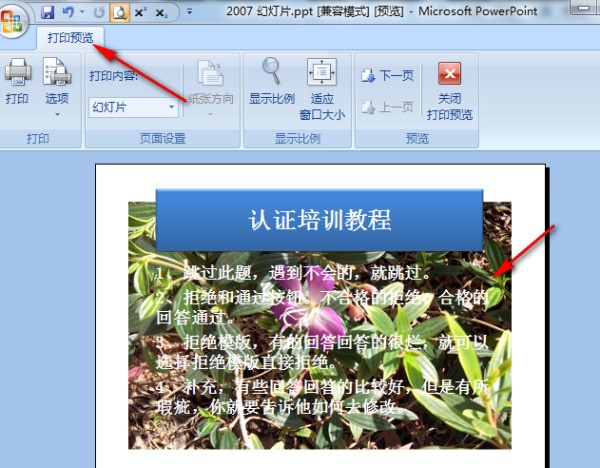Go to previous page with 上一页

[x=387, y=107]
